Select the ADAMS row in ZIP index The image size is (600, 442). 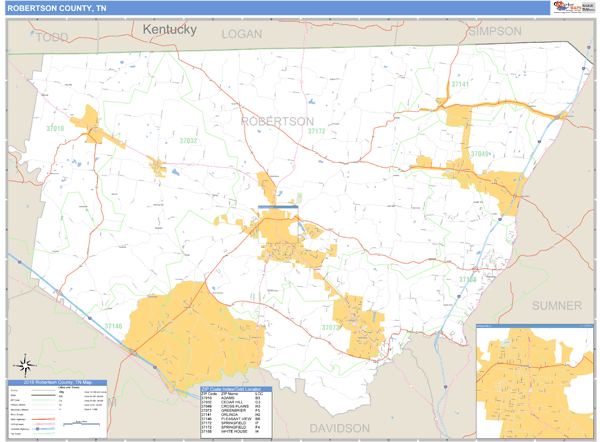[232, 398]
